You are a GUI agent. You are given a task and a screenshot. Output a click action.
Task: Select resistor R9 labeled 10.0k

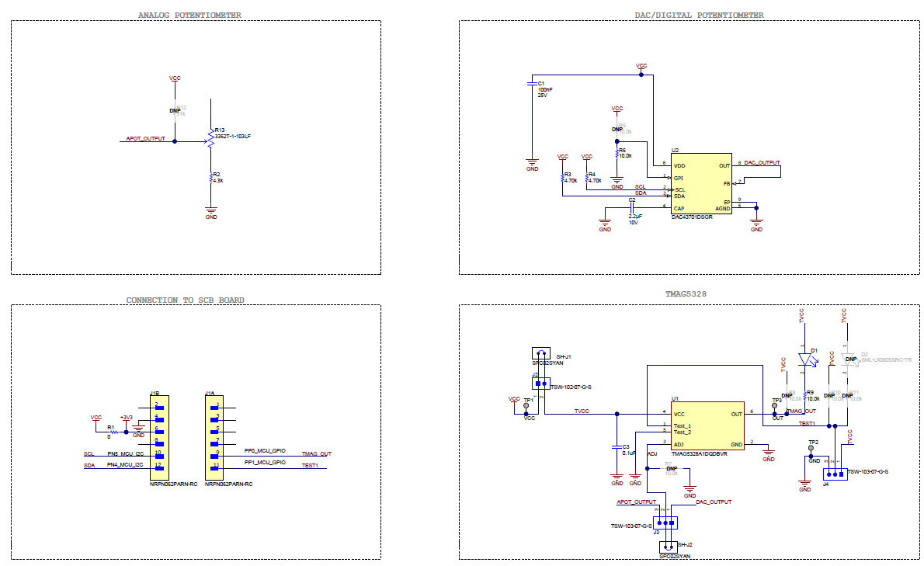coord(805,397)
